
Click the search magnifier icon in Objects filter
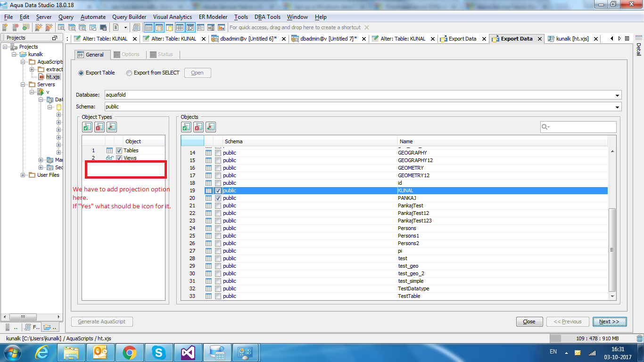pyautogui.click(x=545, y=127)
